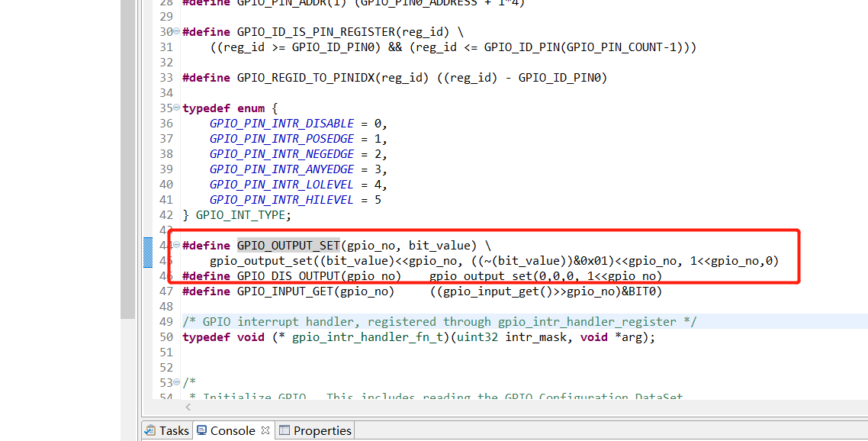Collapse the GPIO_OUTPUT_SET macro fold marker

pos(177,245)
